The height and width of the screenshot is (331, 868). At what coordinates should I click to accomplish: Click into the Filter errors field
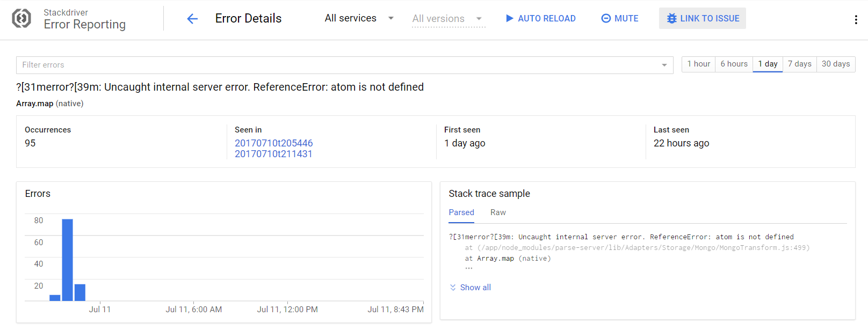338,65
